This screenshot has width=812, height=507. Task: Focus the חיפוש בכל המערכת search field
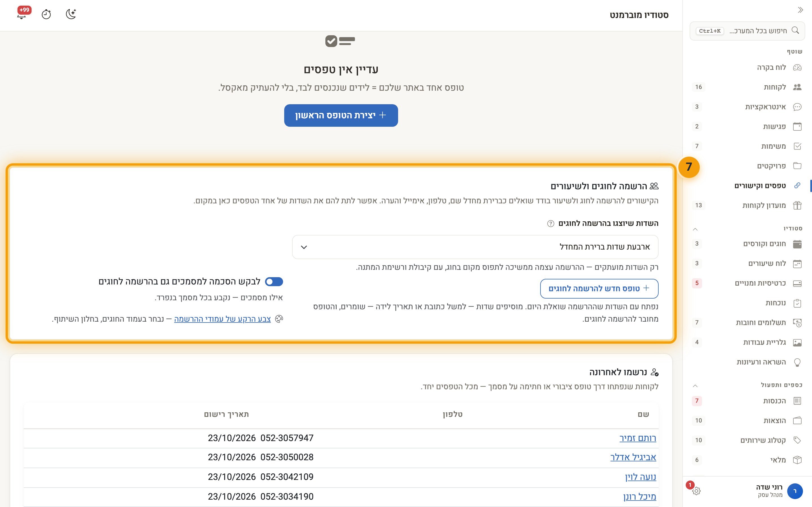747,31
